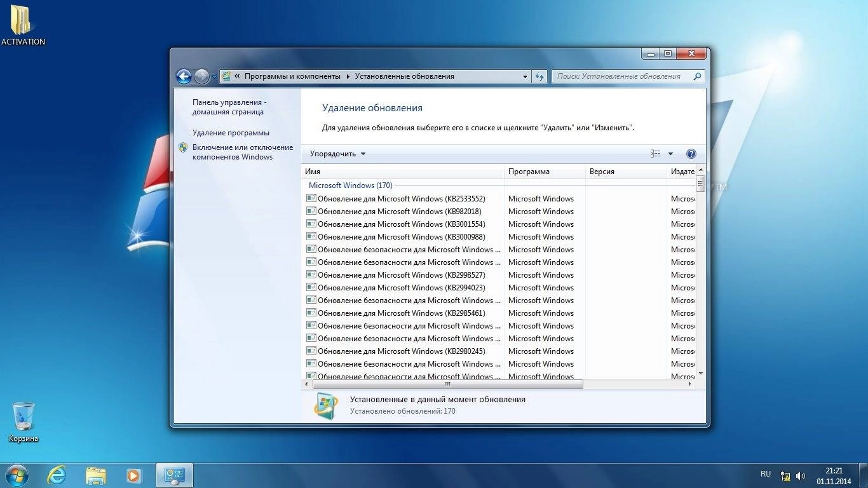Open the view options dropdown arrow

coord(670,154)
